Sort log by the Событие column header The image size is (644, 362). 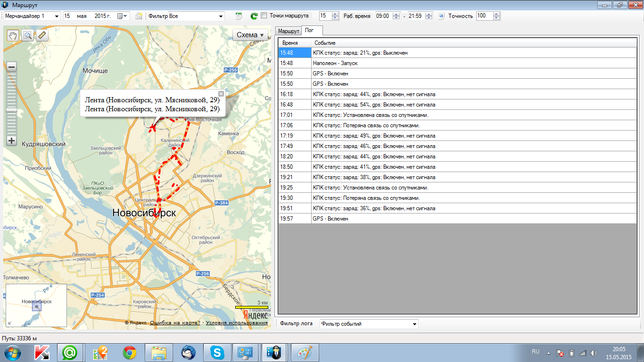[474, 43]
